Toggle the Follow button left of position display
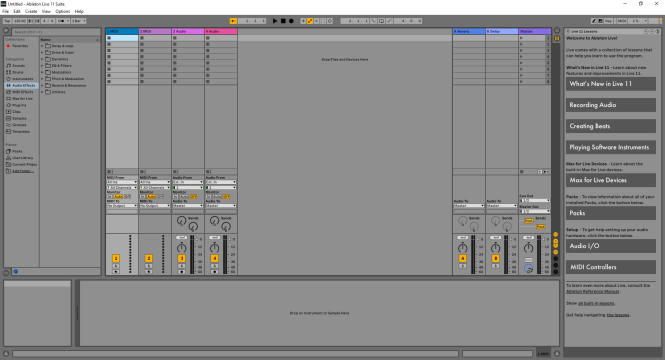Viewport: 665px width, 360px height. (x=233, y=21)
